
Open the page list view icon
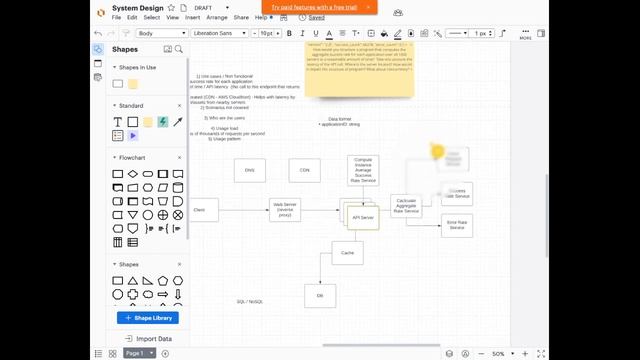coord(98,354)
